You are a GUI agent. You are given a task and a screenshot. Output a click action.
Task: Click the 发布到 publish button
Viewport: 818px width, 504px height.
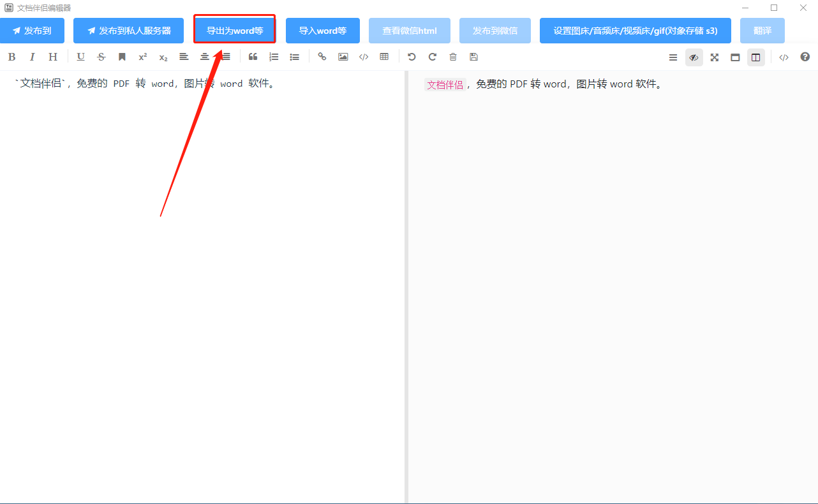(x=32, y=31)
